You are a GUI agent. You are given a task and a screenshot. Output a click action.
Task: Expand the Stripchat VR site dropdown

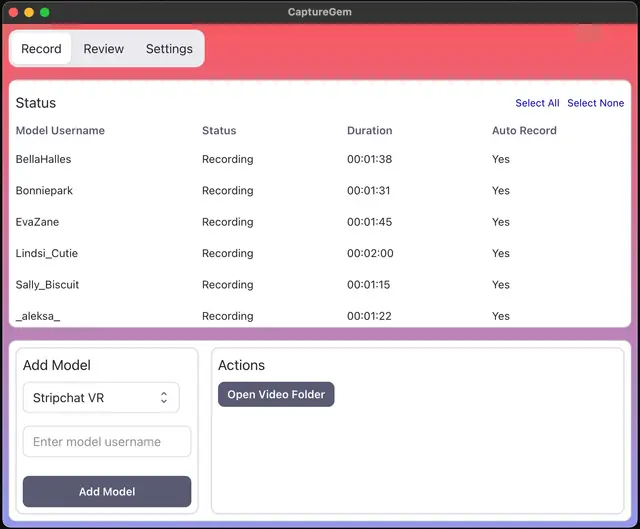pos(100,398)
